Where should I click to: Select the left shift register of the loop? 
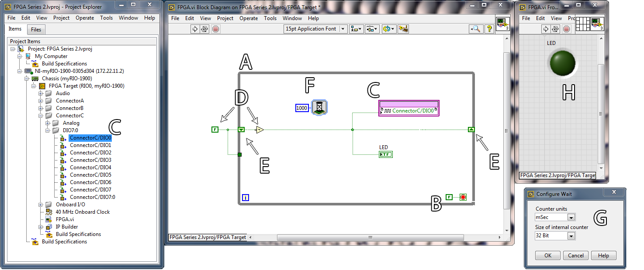242,130
